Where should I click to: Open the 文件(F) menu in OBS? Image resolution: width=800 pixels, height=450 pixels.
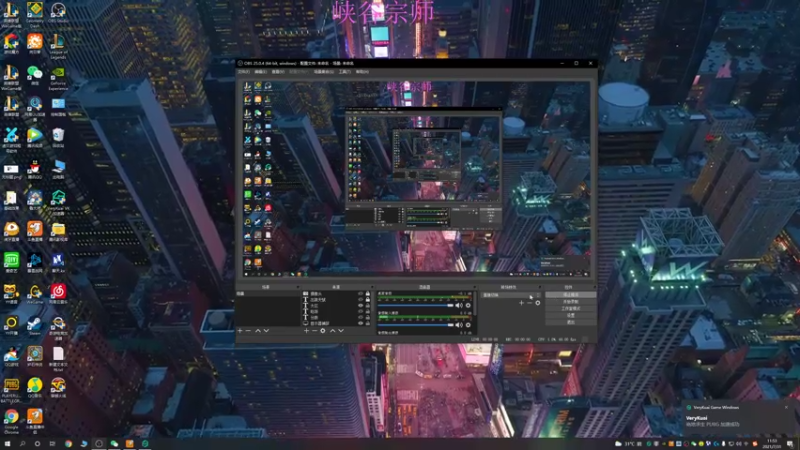click(x=244, y=71)
